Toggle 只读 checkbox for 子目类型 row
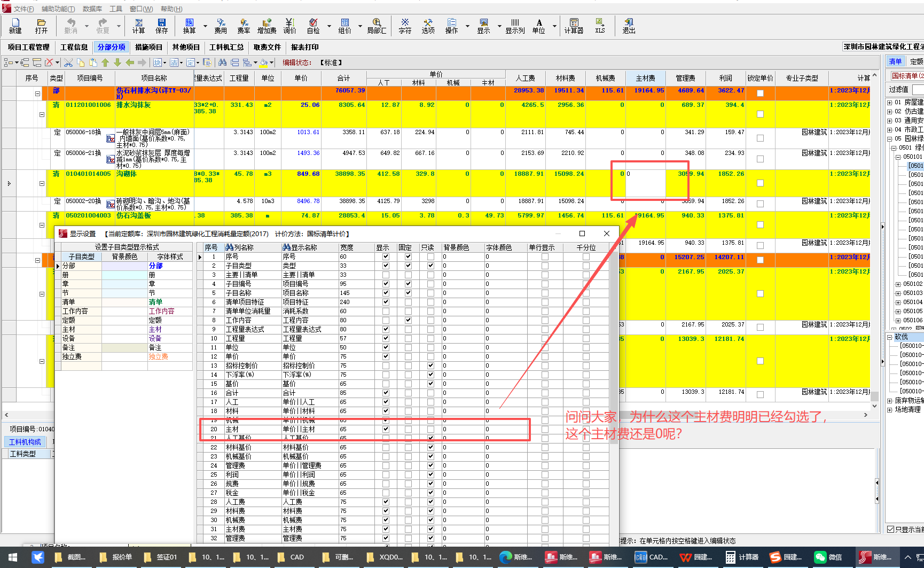Image resolution: width=924 pixels, height=568 pixels. (x=430, y=266)
